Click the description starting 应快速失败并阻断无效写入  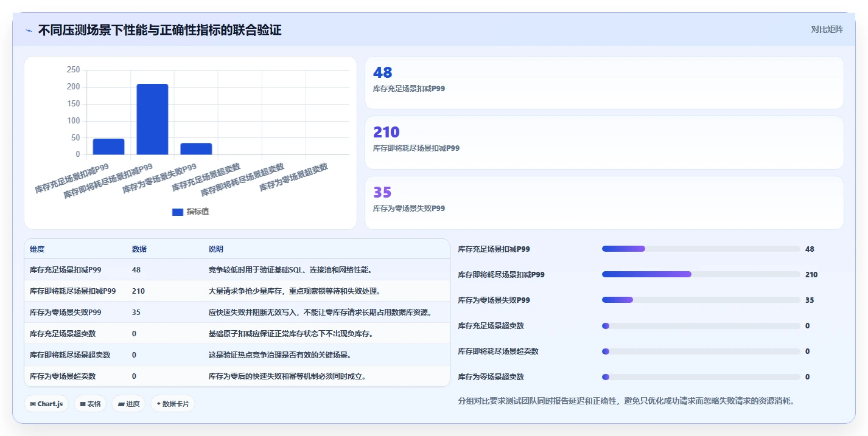pyautogui.click(x=320, y=312)
